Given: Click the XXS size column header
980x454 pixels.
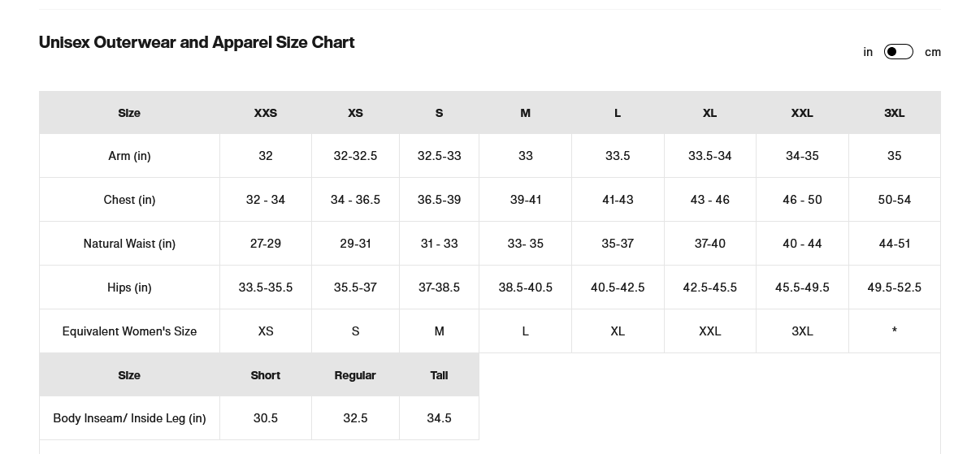Looking at the screenshot, I should (266, 113).
